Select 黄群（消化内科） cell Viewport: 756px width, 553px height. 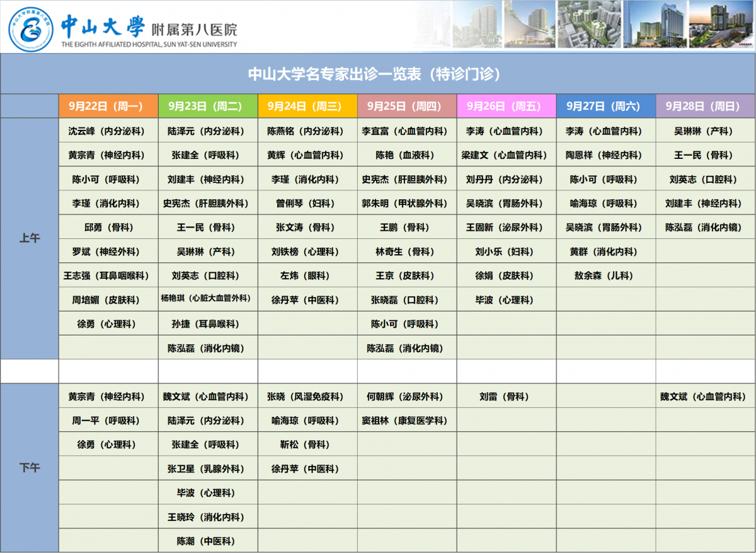pos(606,252)
